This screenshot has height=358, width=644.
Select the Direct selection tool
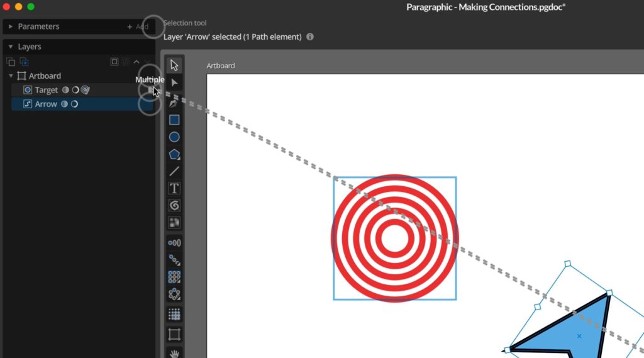[x=174, y=82]
